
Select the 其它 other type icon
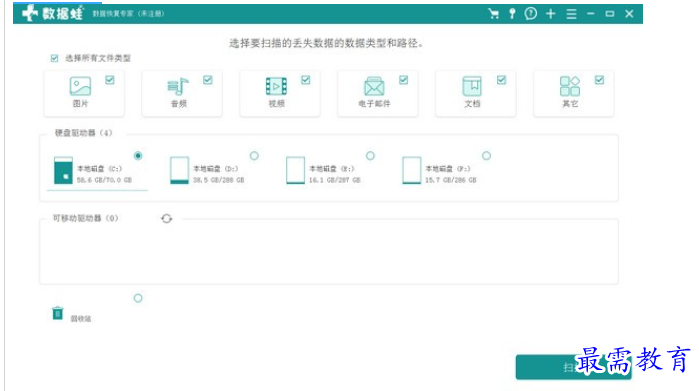[570, 86]
